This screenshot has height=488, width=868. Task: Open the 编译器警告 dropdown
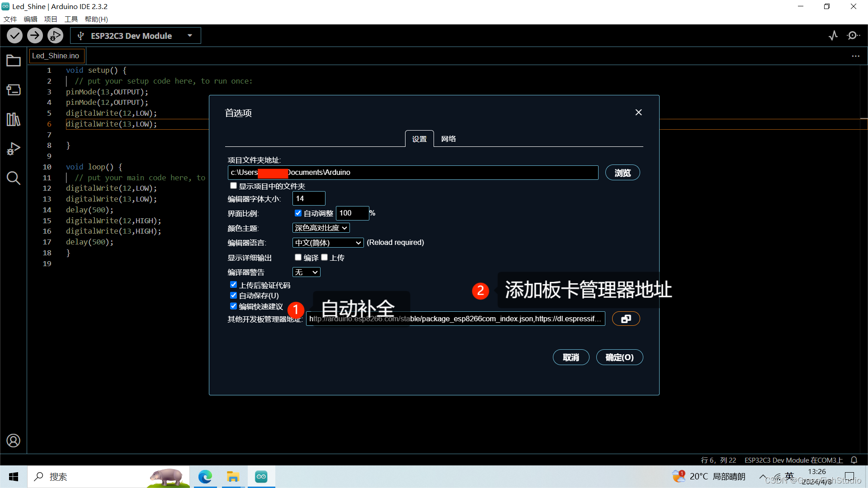click(306, 272)
